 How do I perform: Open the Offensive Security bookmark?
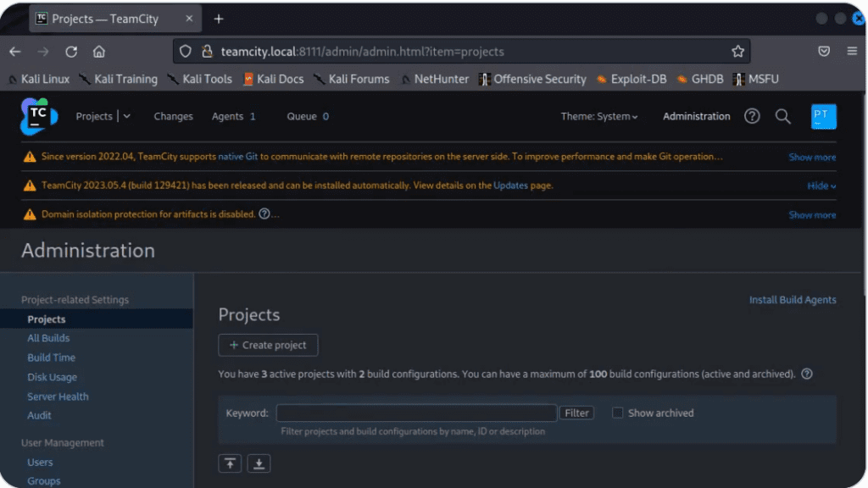tap(532, 79)
